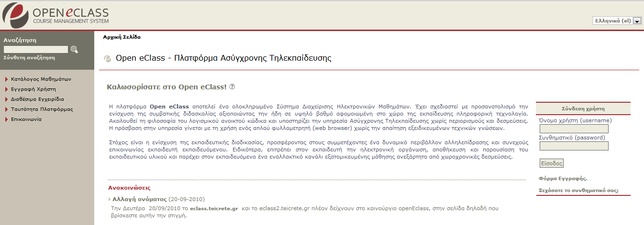The image size is (644, 225).
Task: Focus the username input field
Action: 574,129
